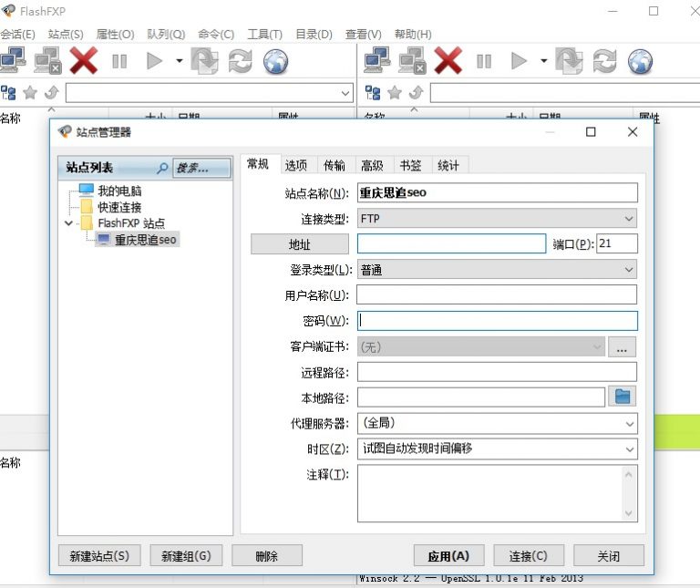Click the left pane globe icon

[276, 61]
